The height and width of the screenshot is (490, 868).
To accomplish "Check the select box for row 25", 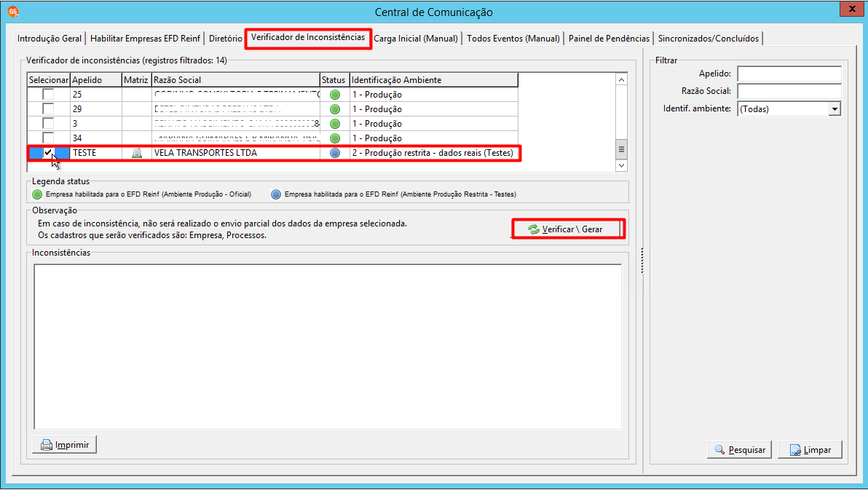I will 48,94.
